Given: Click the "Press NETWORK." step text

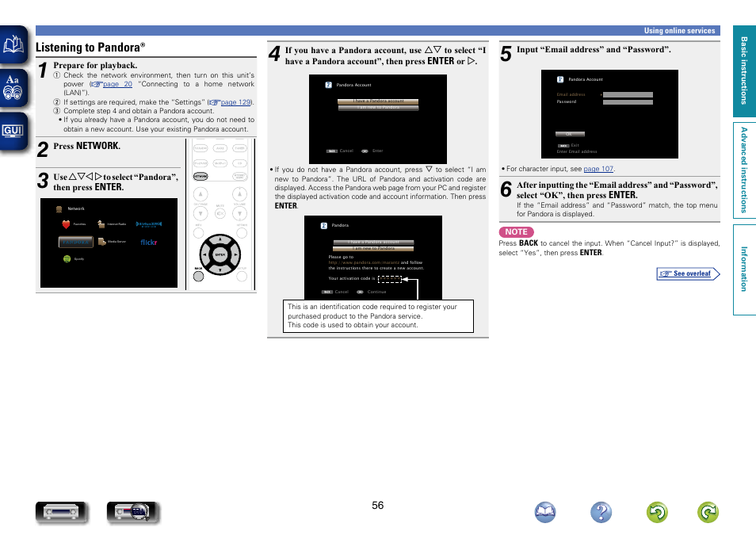Looking at the screenshot, I should tap(87, 146).
